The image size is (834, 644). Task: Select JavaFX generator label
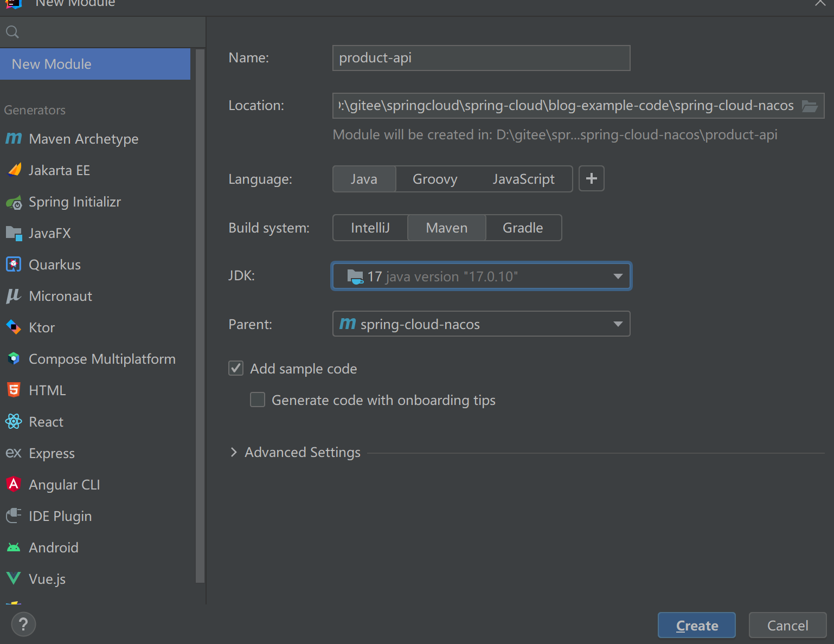pyautogui.click(x=50, y=233)
